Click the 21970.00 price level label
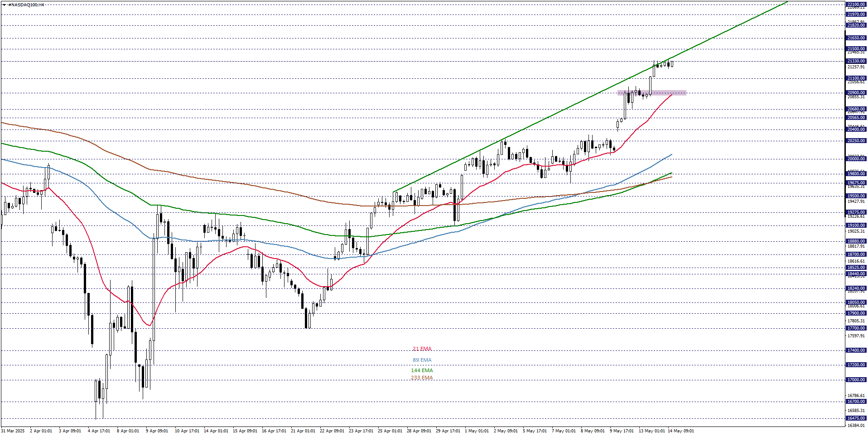Screen dimensions: 868x436 (856, 14)
